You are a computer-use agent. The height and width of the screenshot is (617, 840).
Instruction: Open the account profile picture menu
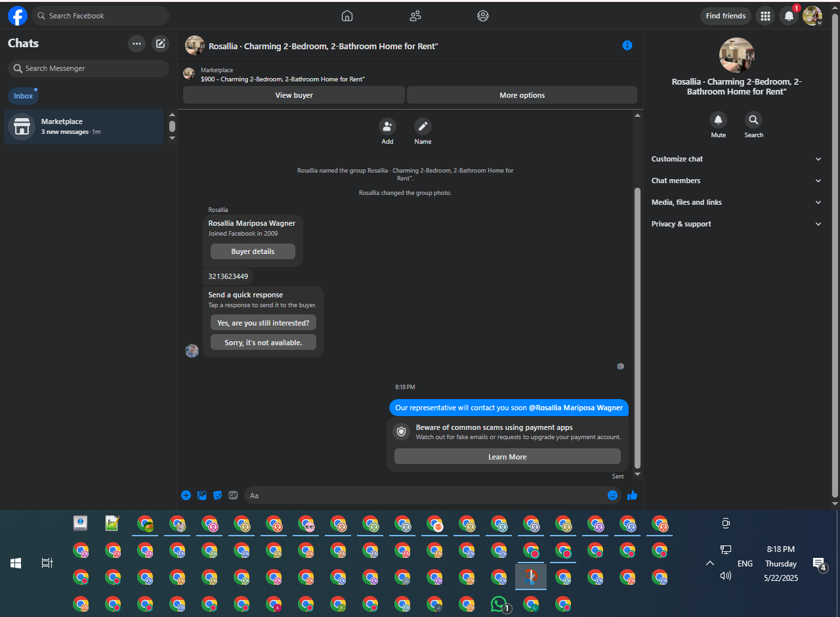point(812,16)
